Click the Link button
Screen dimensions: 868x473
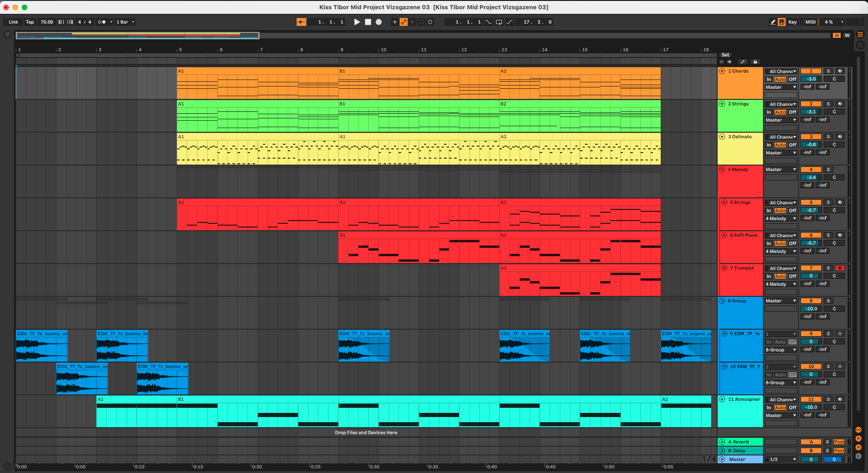coord(13,22)
